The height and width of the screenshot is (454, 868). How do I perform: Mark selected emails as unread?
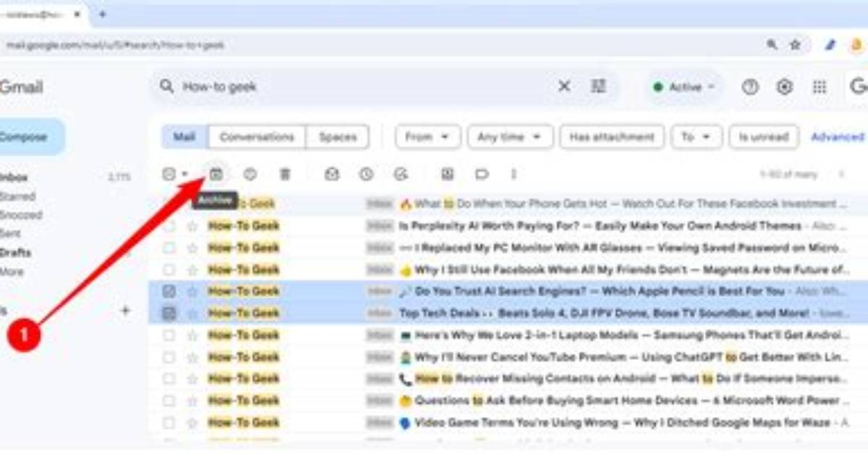point(331,174)
